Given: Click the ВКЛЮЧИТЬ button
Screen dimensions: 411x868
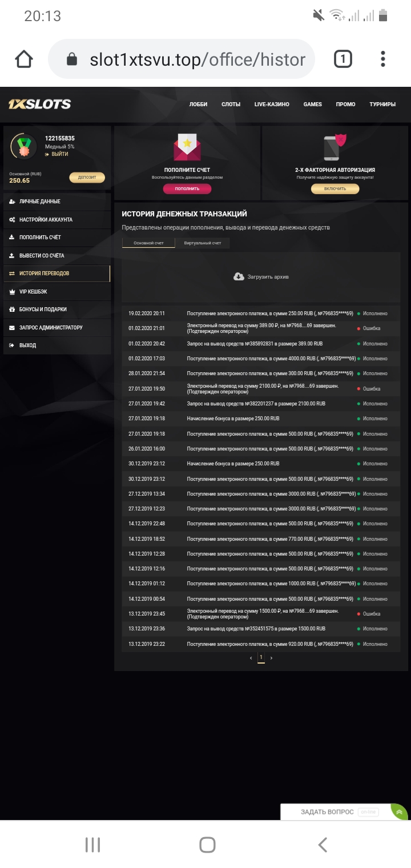Looking at the screenshot, I should pos(335,188).
